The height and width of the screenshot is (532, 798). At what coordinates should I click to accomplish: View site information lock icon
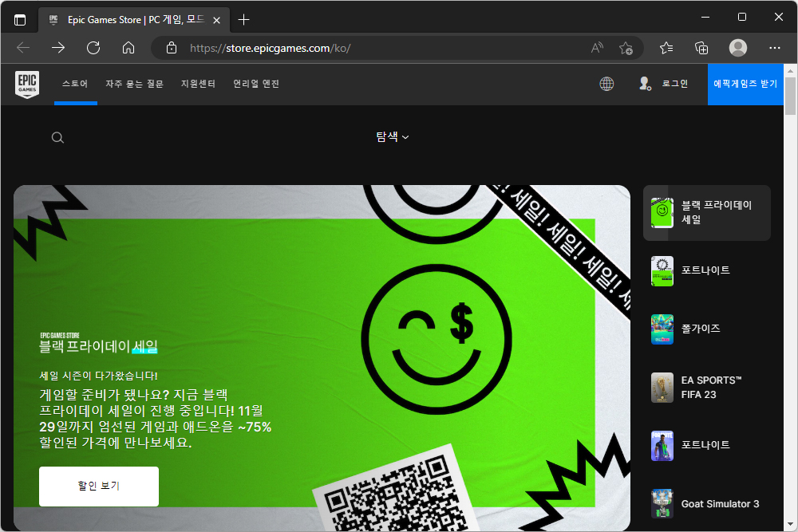tap(172, 48)
